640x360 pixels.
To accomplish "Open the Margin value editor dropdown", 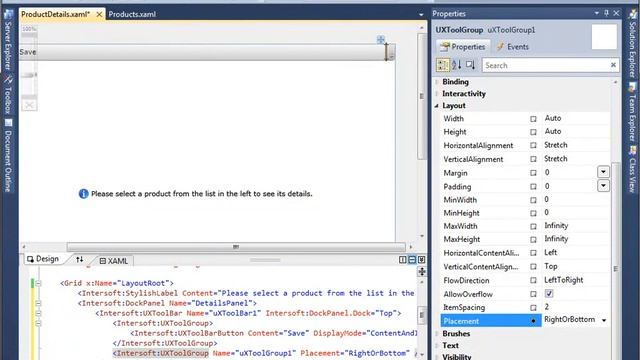I will tap(603, 172).
